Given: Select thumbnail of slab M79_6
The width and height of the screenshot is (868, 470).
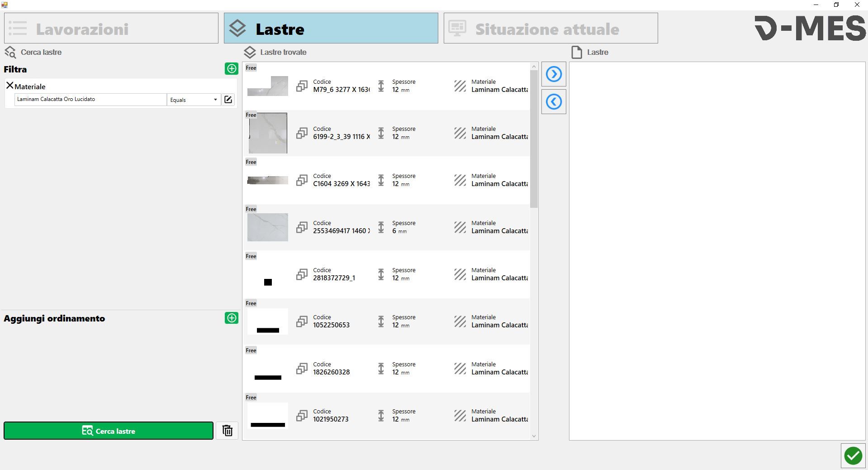Looking at the screenshot, I should (x=268, y=86).
